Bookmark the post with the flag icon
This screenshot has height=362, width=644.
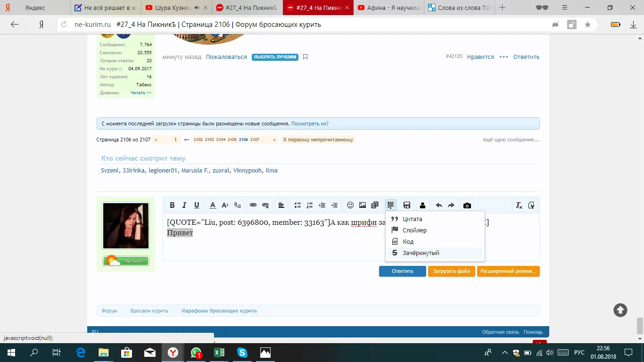click(305, 57)
